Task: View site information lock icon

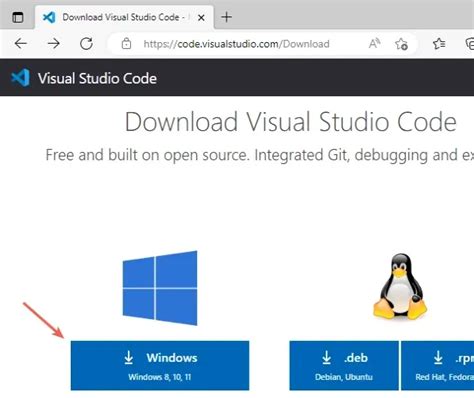Action: [126, 44]
